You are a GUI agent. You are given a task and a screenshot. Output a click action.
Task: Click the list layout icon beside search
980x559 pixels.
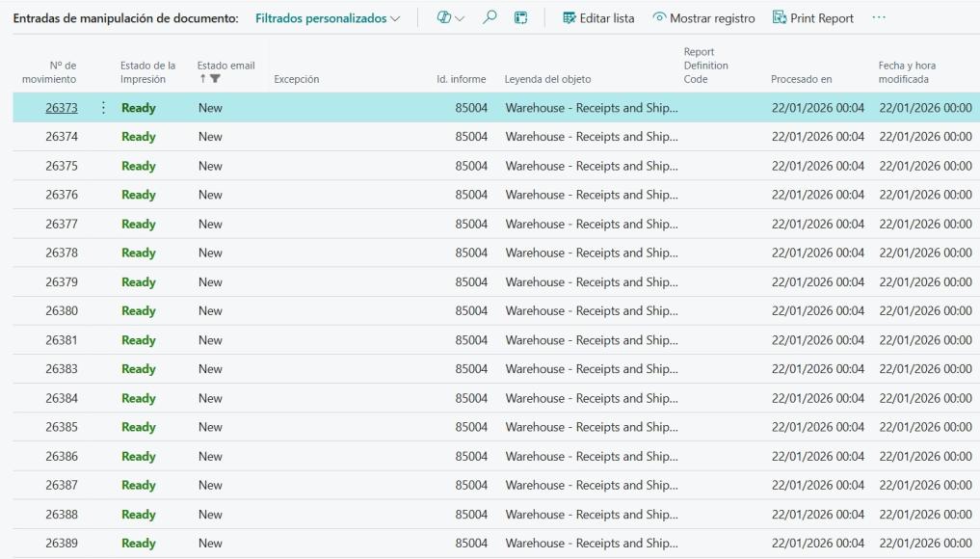coord(520,18)
